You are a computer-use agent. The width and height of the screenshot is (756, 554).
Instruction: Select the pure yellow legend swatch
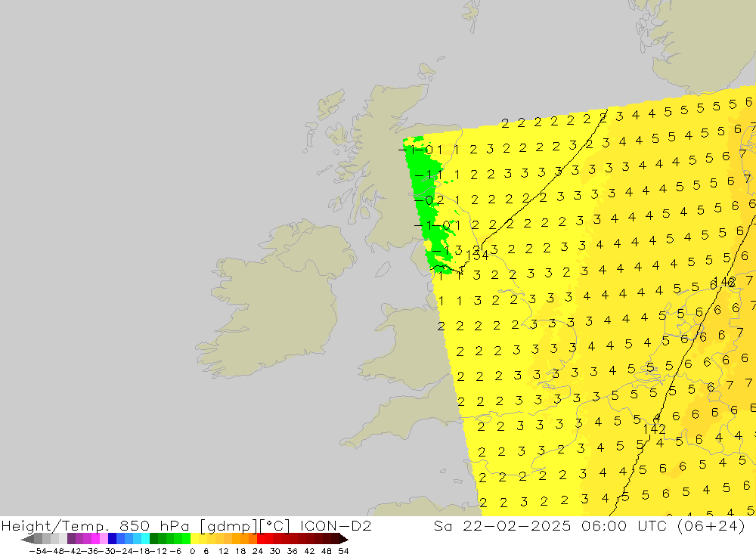click(x=195, y=539)
